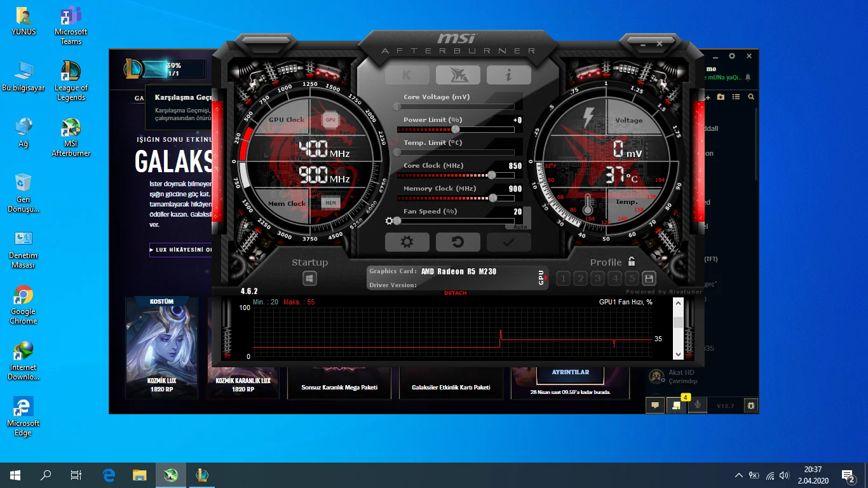This screenshot has width=868, height=488.
Task: Open the Kombustor K button in Afterburner
Action: pos(407,75)
